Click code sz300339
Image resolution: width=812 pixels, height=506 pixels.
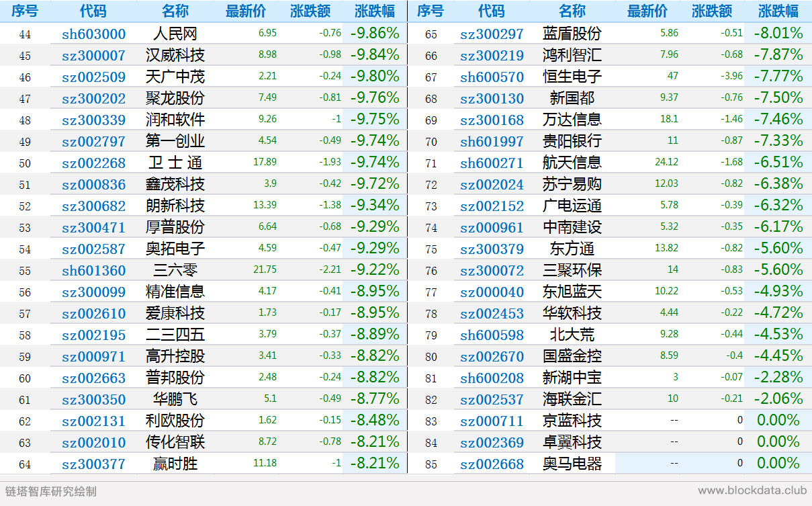tap(94, 120)
